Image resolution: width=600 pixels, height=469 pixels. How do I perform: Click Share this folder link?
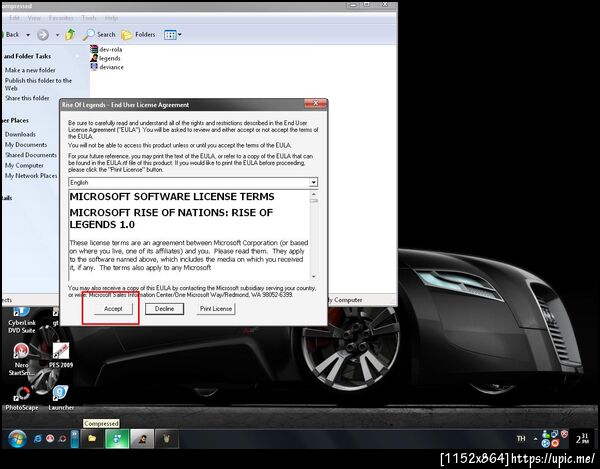[27, 98]
